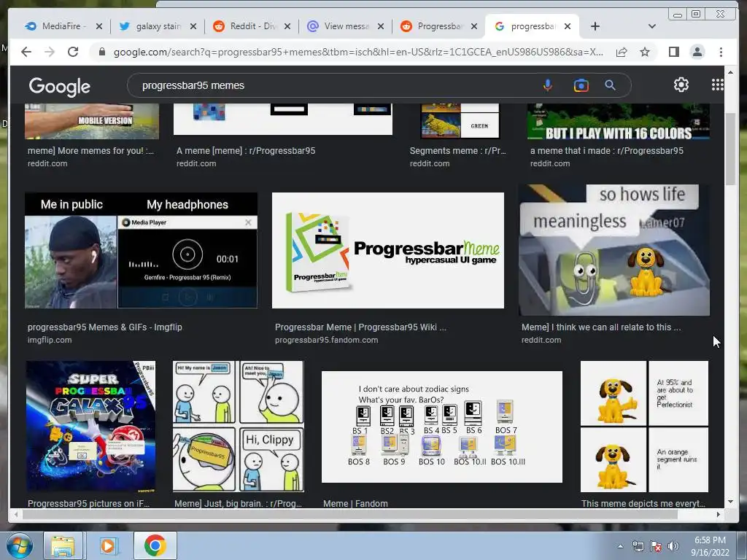747x560 pixels.
Task: Click the Chrome taskbar icon
Action: click(x=155, y=545)
